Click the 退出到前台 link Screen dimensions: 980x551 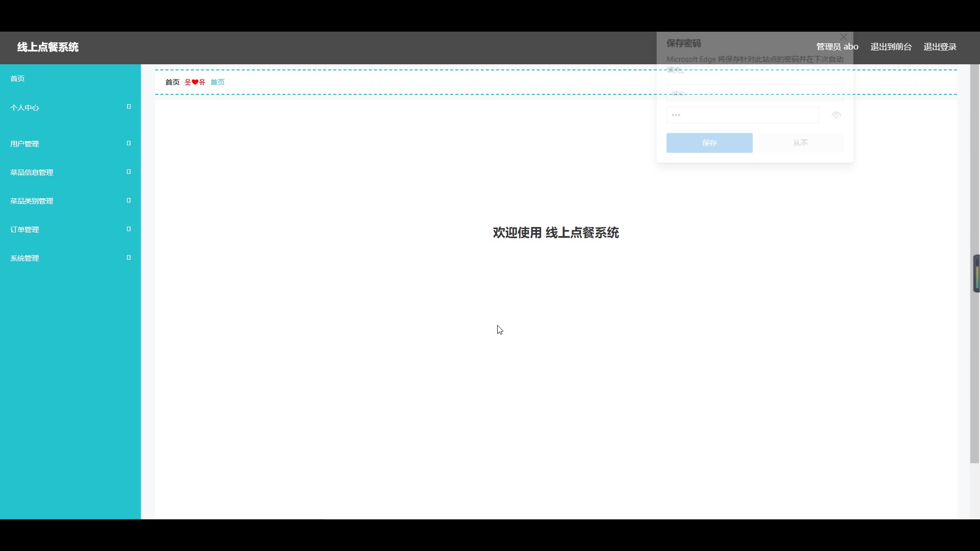pos(891,47)
